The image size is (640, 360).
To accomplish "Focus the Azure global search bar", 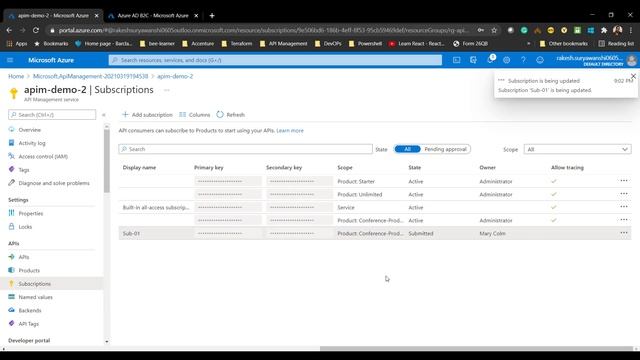I will pos(275,60).
